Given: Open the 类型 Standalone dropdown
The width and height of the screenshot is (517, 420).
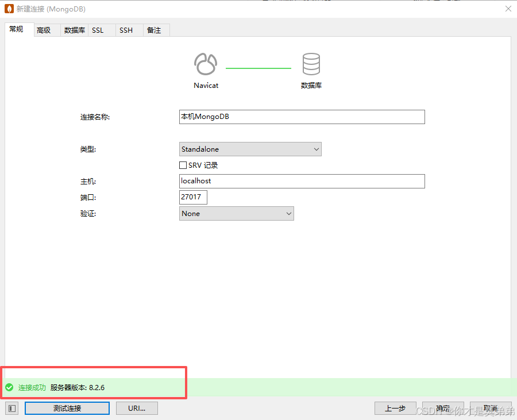Looking at the screenshot, I should pos(250,149).
